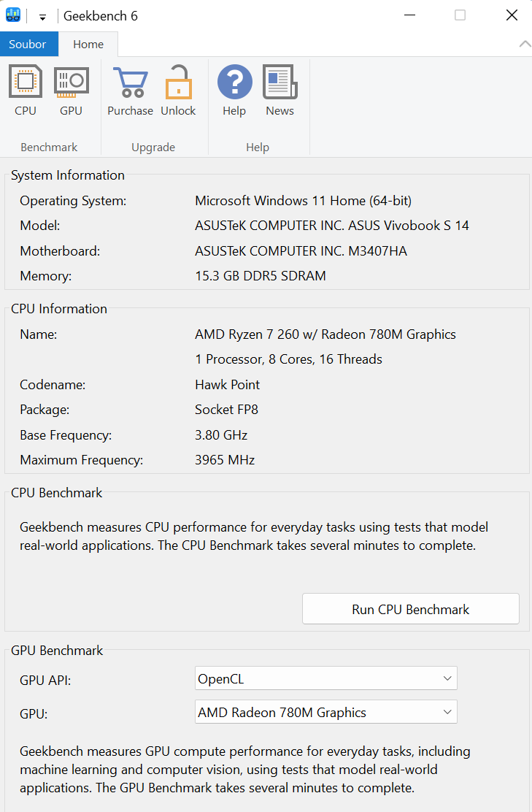Click the Unlock padlock icon
This screenshot has height=812, width=532.
tap(178, 83)
